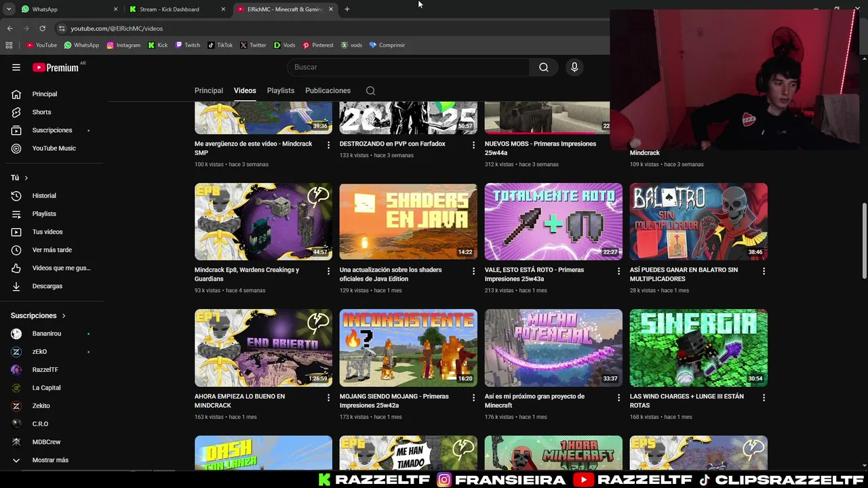Screen dimensions: 868x488
Task: Open the YouTube hamburger guide menu
Action: [x=16, y=67]
